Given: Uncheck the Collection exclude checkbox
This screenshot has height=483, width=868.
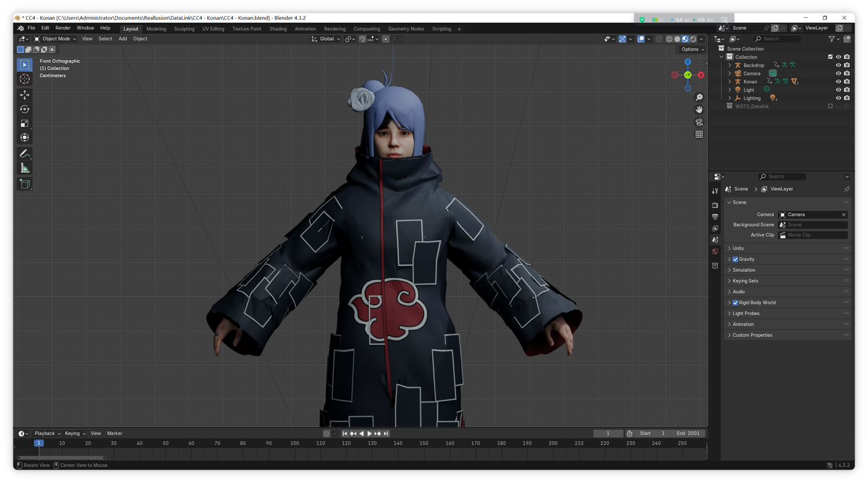Looking at the screenshot, I should (830, 57).
